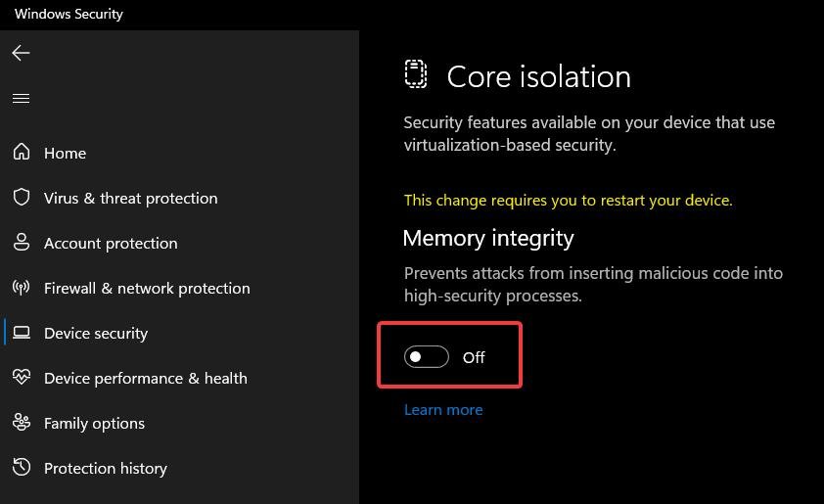This screenshot has height=504, width=824.
Task: Select Home in the sidebar
Action: tap(66, 153)
